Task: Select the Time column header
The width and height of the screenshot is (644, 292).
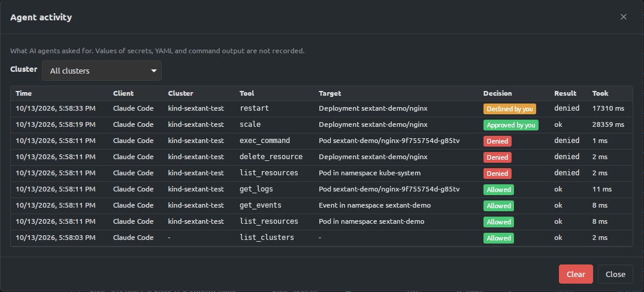Action: click(23, 93)
